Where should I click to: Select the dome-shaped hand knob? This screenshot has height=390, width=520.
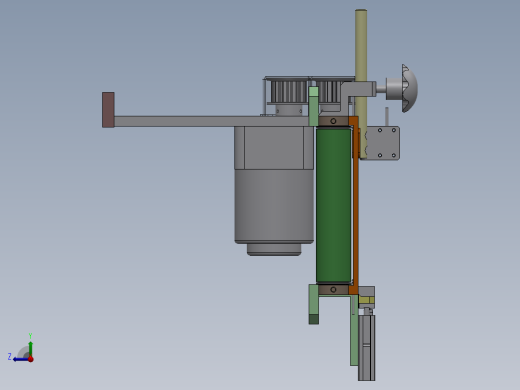(x=409, y=88)
